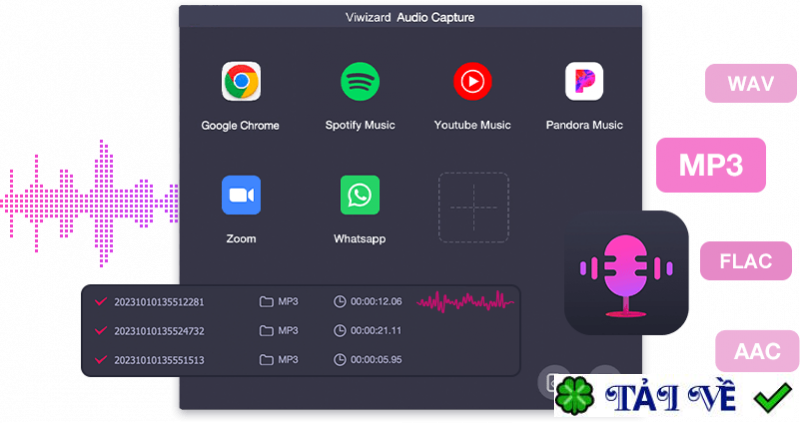Screen dimensions: 800x423
Task: Launch Google Chrome from the capture list
Action: click(241, 82)
